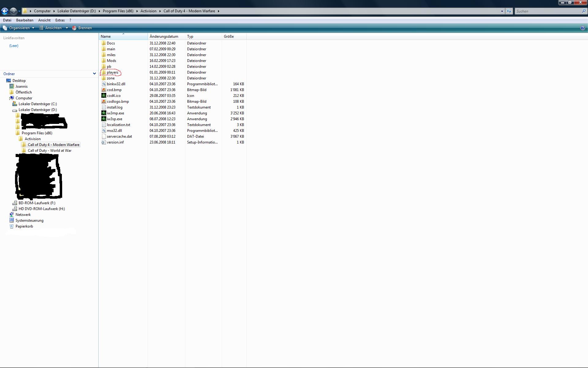The width and height of the screenshot is (588, 368).
Task: Select Call of Duty - World at War folder
Action: click(x=49, y=151)
